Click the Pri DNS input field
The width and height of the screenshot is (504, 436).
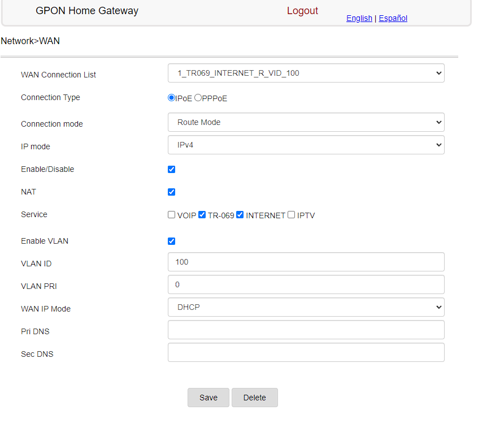(306, 330)
